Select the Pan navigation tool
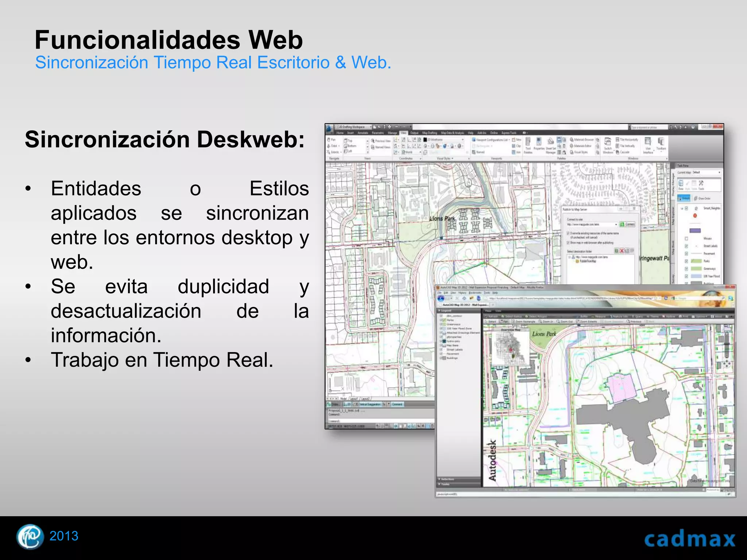The width and height of the screenshot is (747, 560). tap(331, 140)
